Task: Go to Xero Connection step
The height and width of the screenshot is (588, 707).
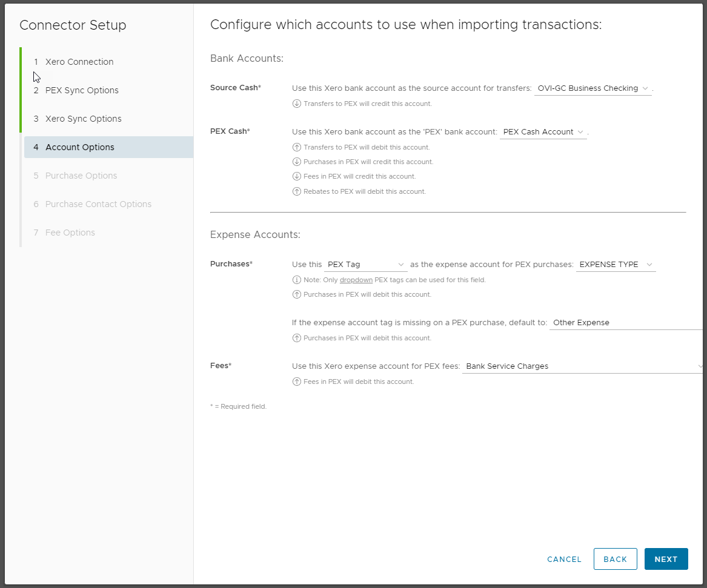Action: click(x=79, y=62)
